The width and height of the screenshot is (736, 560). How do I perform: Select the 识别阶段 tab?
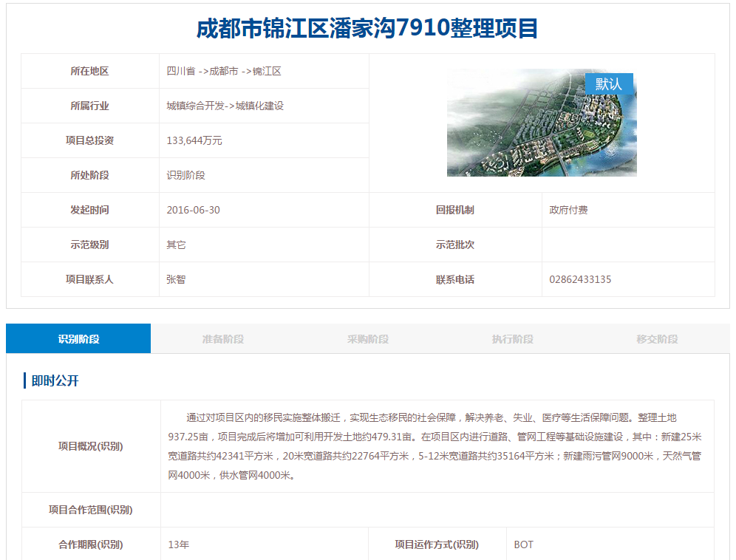coord(78,338)
